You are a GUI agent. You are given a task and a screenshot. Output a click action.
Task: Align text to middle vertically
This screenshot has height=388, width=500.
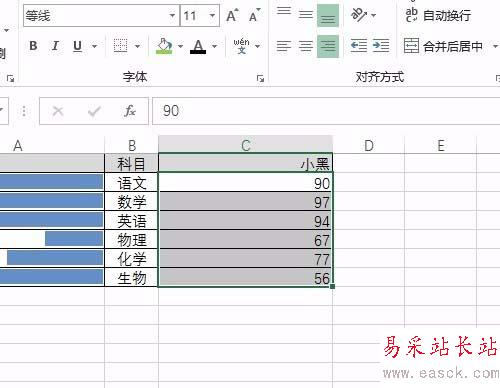[x=306, y=15]
